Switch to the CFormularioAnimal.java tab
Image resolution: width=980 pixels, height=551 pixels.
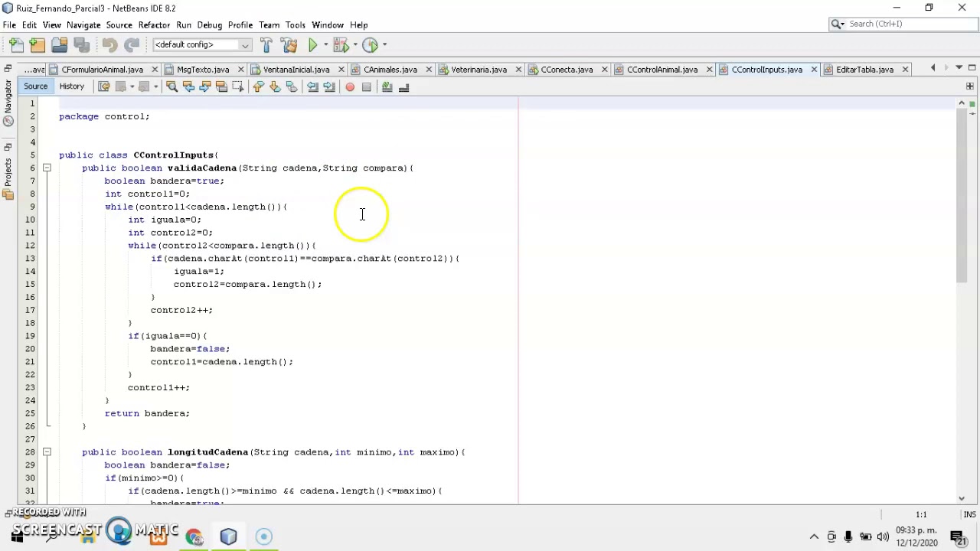[x=102, y=70]
